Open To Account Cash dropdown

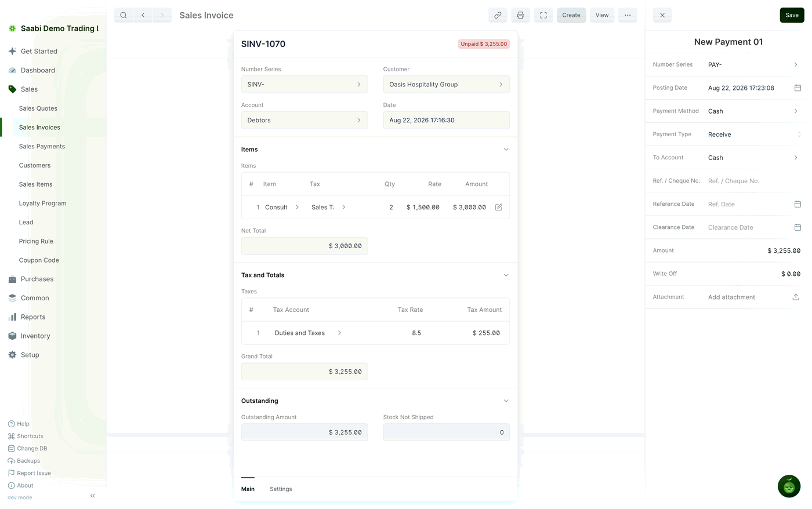click(x=753, y=158)
